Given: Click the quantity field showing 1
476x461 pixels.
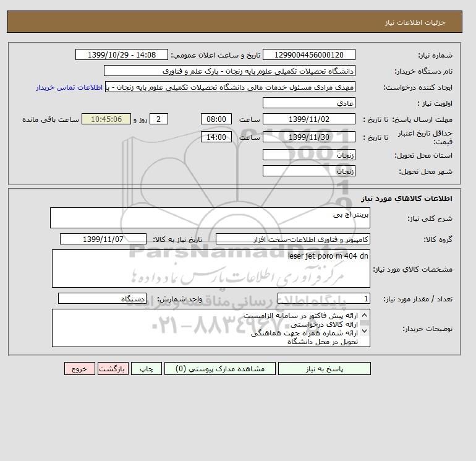Looking at the screenshot, I should pyautogui.click(x=323, y=298).
